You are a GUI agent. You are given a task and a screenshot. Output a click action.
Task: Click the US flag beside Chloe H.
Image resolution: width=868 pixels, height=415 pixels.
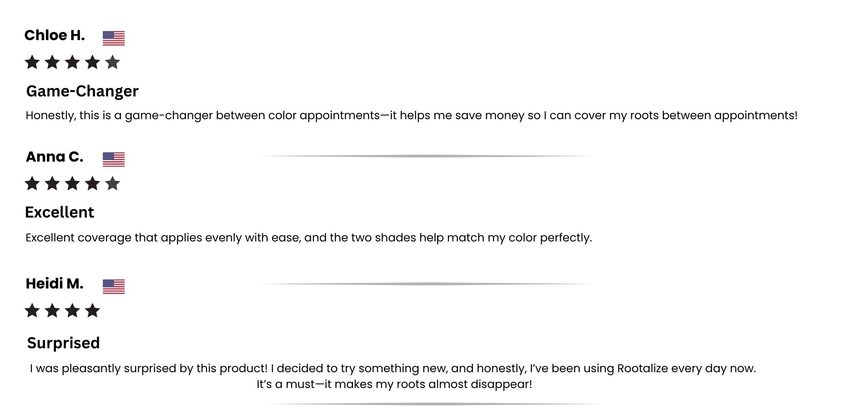113,38
